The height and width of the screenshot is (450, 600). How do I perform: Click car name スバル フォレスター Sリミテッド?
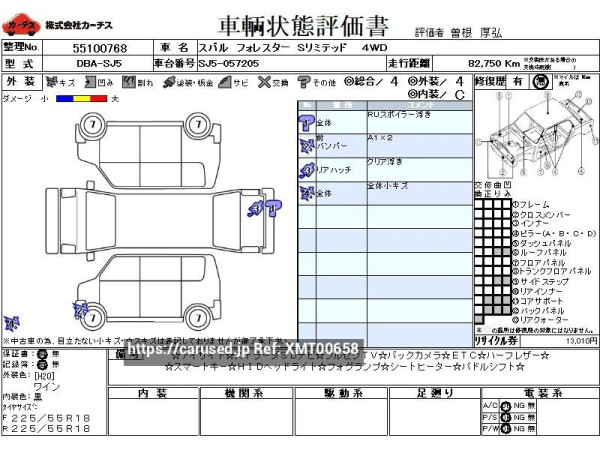pos(272,48)
